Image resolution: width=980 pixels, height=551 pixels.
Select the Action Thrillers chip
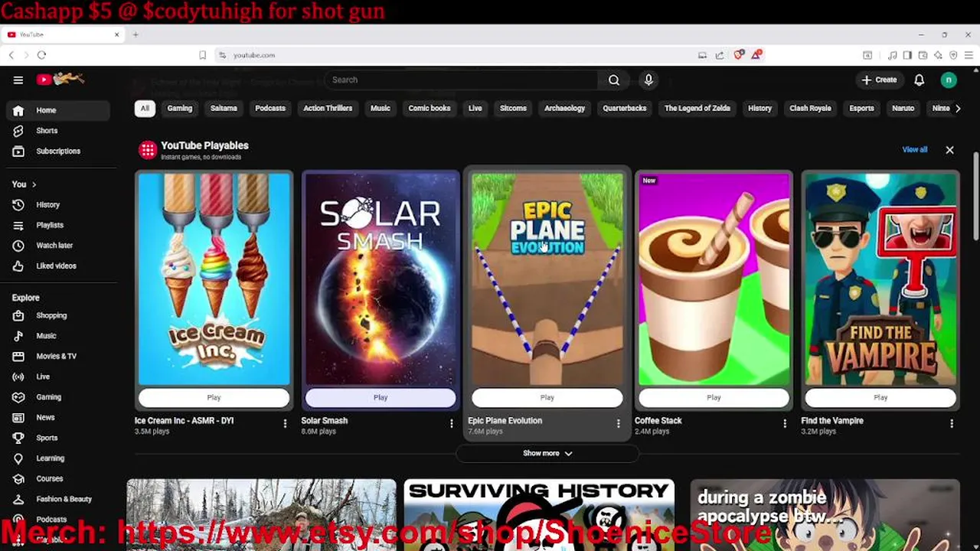(328, 108)
